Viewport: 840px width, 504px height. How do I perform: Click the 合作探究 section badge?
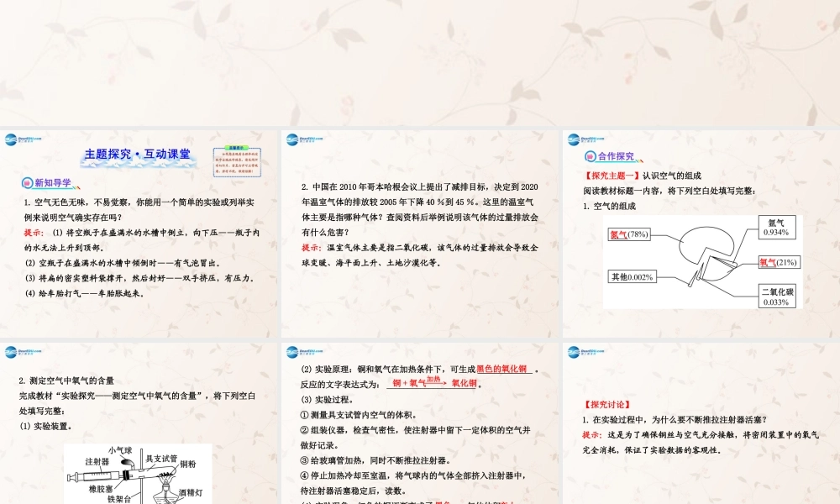pyautogui.click(x=609, y=156)
